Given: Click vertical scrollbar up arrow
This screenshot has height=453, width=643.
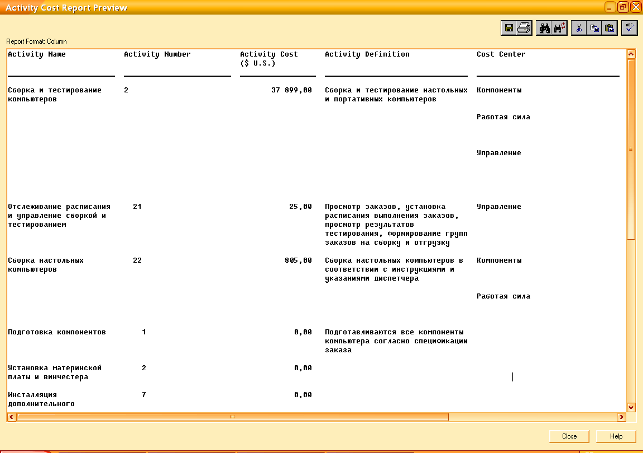Looking at the screenshot, I should click(x=631, y=54).
